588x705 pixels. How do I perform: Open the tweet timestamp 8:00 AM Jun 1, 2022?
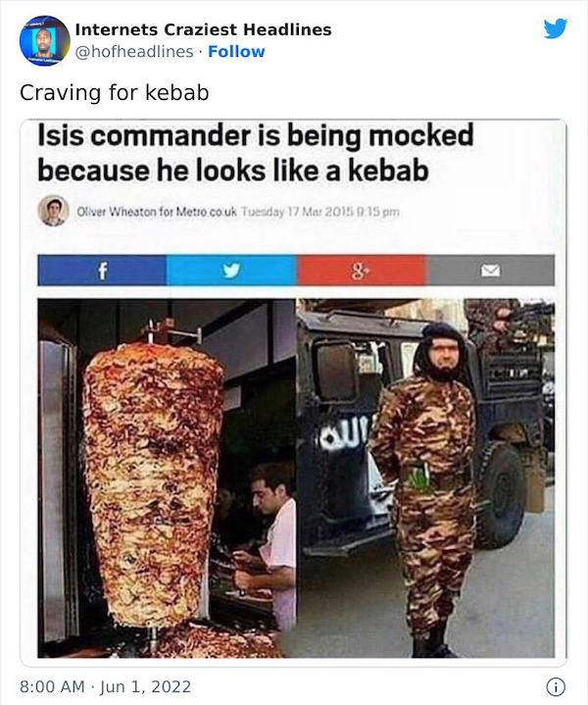106,687
